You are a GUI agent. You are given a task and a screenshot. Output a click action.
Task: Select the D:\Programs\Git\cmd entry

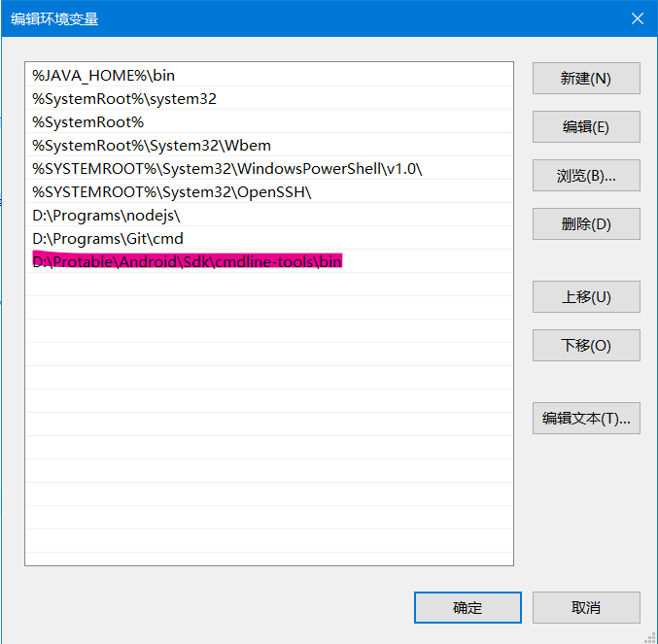(269, 239)
